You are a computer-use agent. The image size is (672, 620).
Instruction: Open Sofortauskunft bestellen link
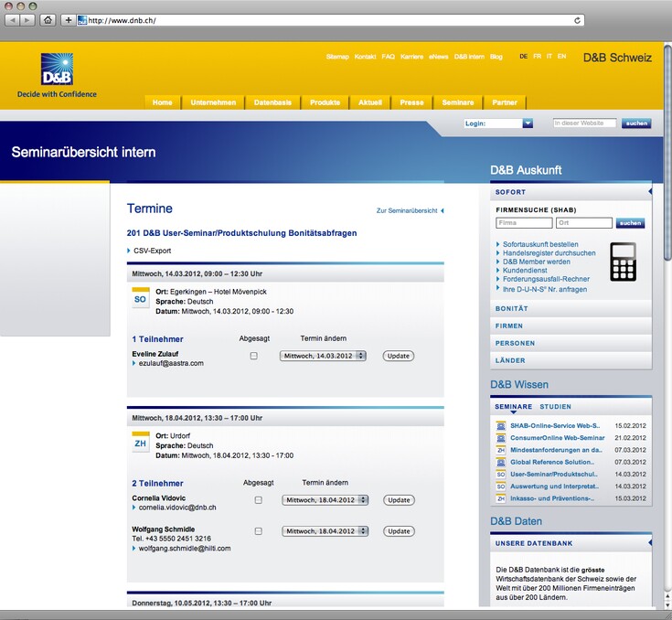point(540,244)
